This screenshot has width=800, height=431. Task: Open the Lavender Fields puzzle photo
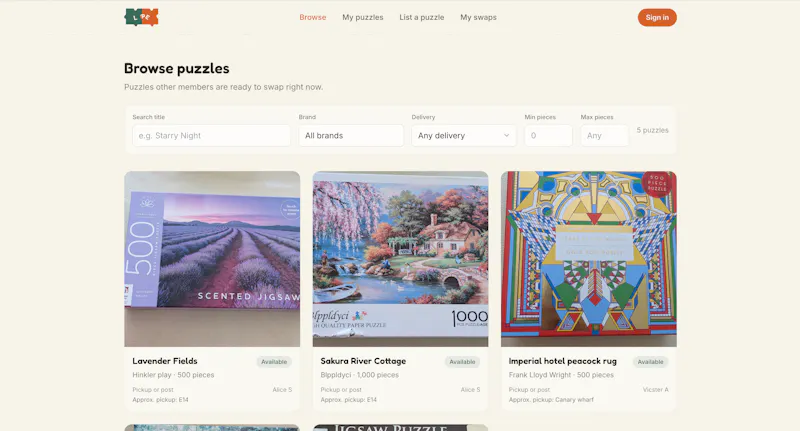[x=212, y=259]
